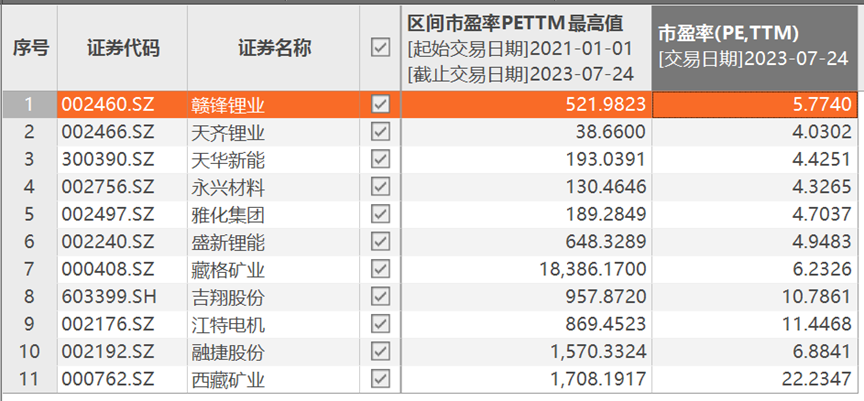Click the name cell 江特电机
Image resolution: width=864 pixels, height=401 pixels.
pos(274,324)
